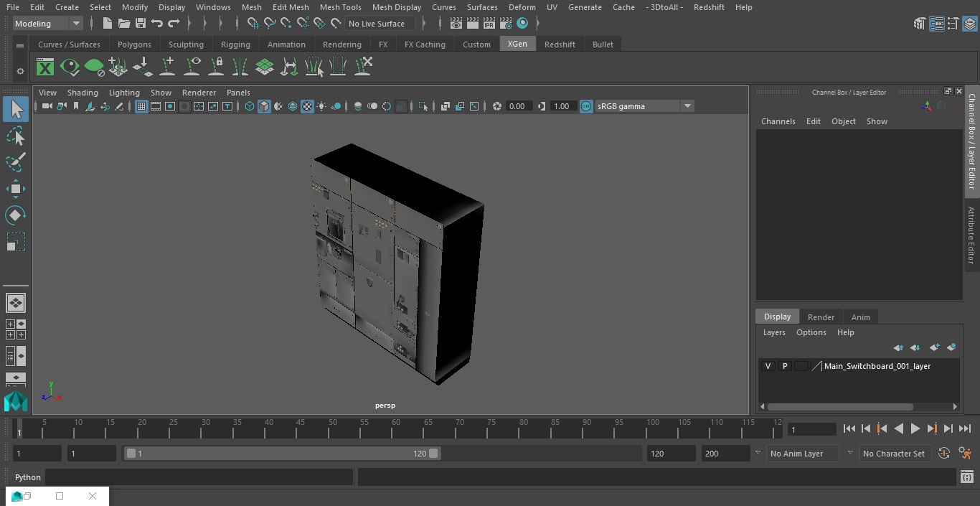Screen dimensions: 980x506
Task: Click the Python command input field
Action: (199, 477)
